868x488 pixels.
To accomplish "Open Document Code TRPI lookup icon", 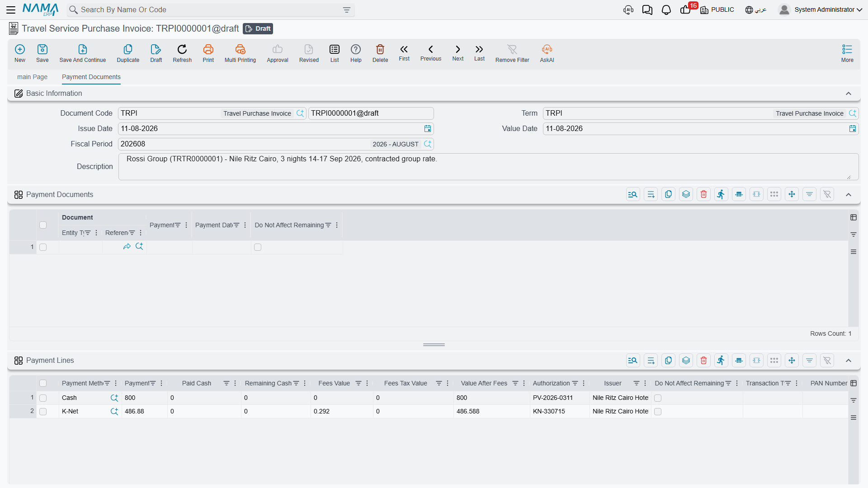I will [x=300, y=113].
